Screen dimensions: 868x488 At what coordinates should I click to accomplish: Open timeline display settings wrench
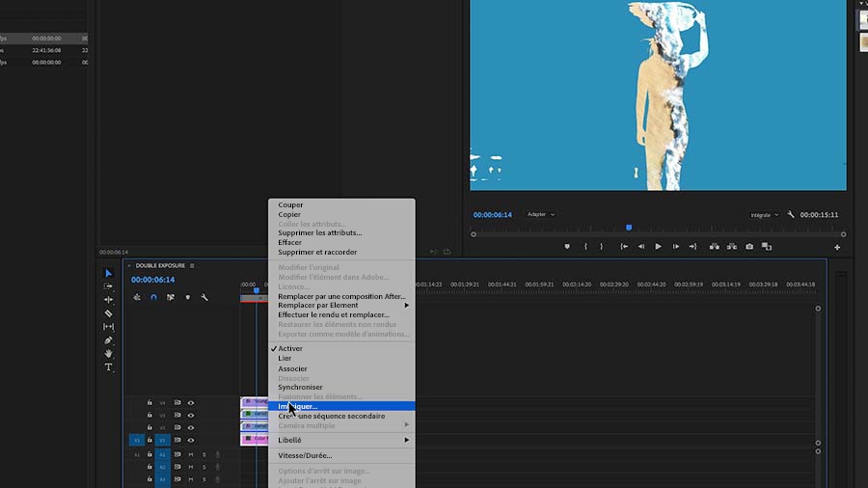[x=204, y=298]
